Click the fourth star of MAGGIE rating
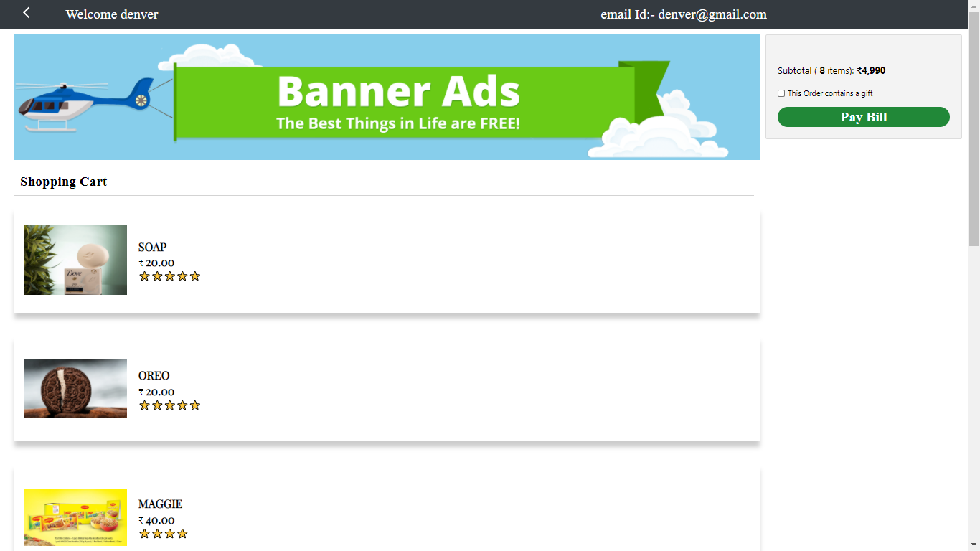This screenshot has height=551, width=980. coord(182,534)
